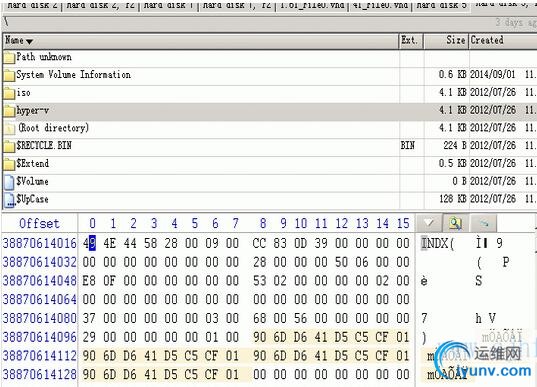Click the Offset column header in hex view

coord(39,223)
